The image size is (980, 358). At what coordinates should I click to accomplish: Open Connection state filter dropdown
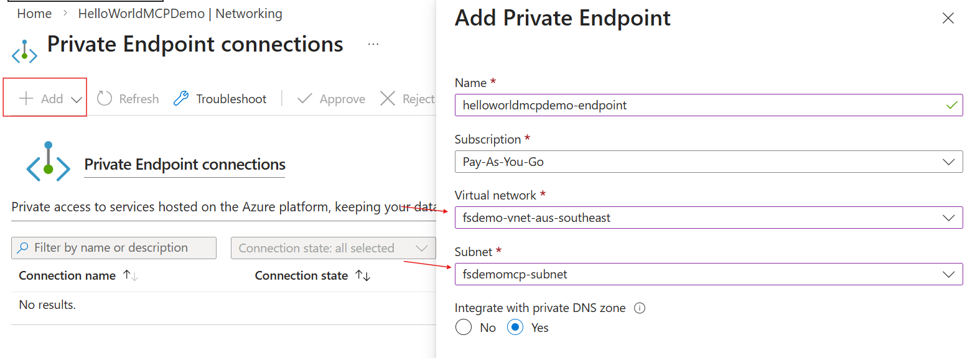(334, 248)
